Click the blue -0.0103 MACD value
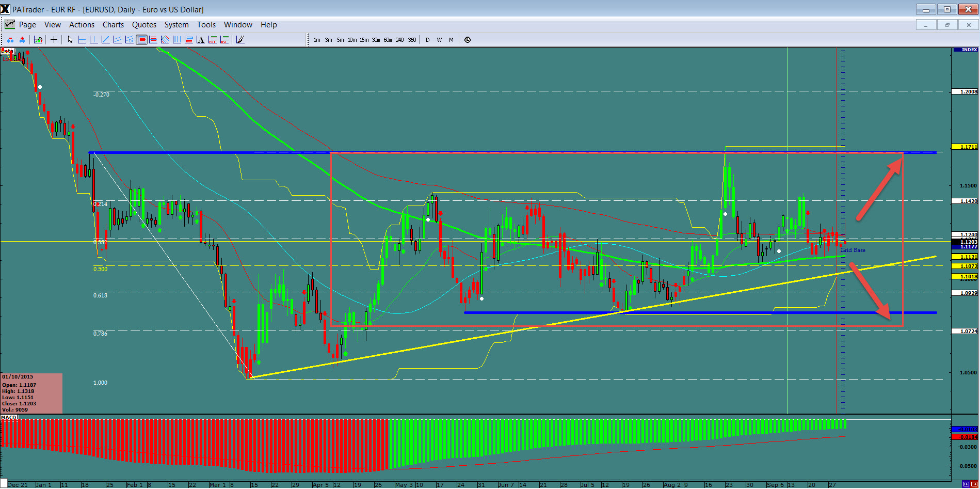The width and height of the screenshot is (980, 489). (x=965, y=429)
